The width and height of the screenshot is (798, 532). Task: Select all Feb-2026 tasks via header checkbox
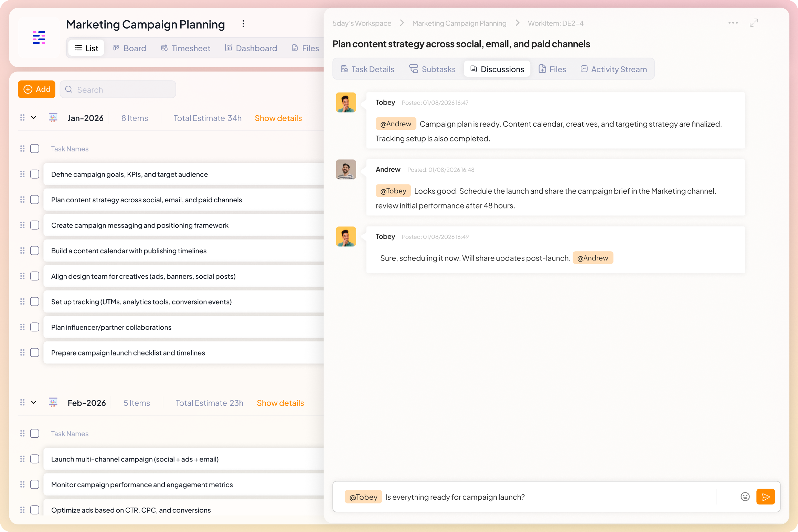(x=35, y=433)
